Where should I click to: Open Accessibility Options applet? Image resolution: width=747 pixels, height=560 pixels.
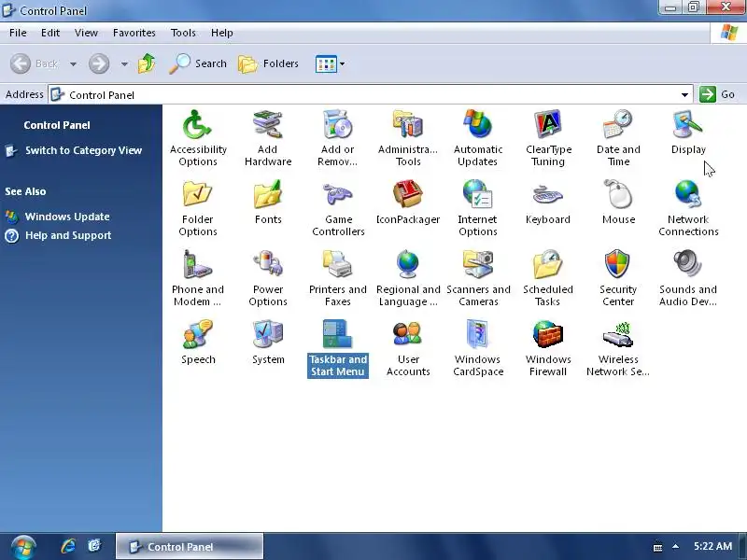(198, 137)
